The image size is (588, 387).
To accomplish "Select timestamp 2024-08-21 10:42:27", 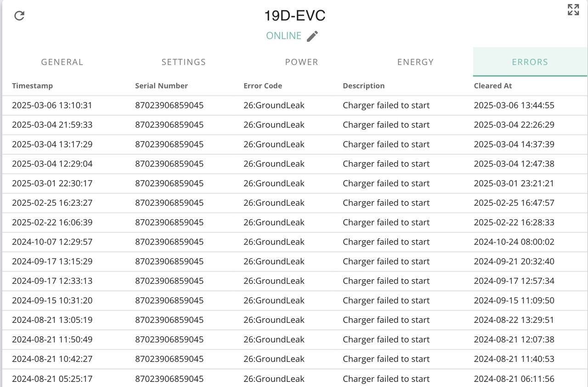I will (52, 359).
